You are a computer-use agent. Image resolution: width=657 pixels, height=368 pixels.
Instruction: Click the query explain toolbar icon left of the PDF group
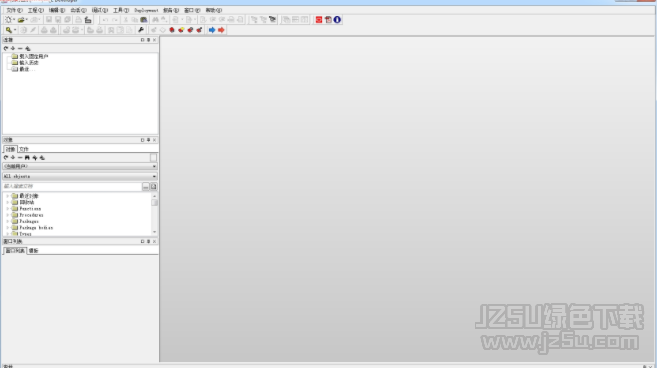[x=272, y=20]
